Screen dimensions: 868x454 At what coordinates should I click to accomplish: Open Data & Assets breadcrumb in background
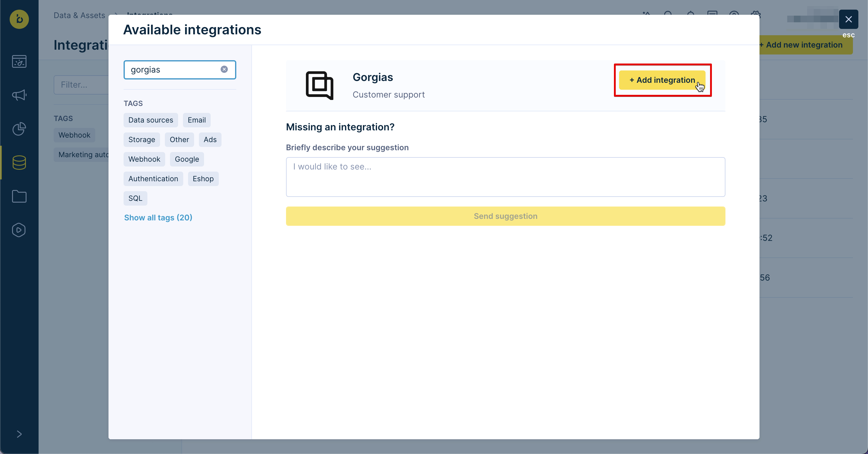point(80,15)
